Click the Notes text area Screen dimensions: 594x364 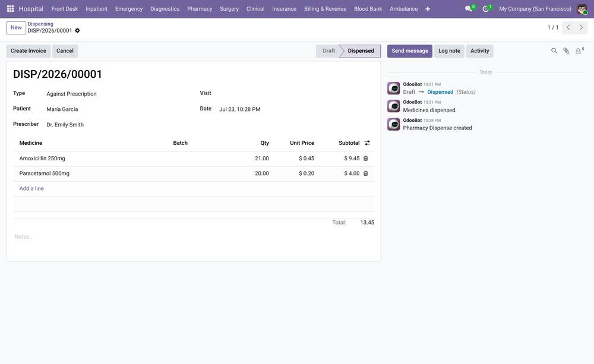pos(193,237)
